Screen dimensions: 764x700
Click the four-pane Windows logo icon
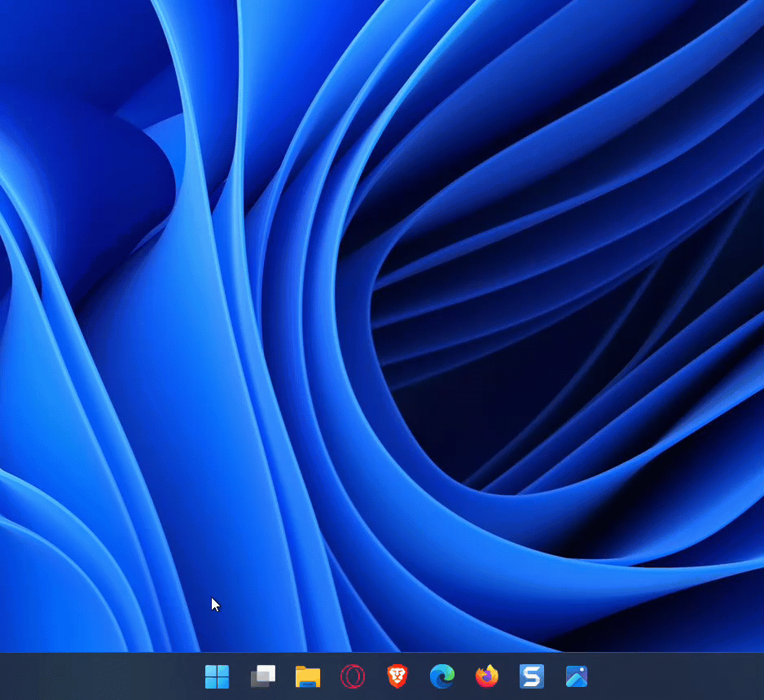(217, 676)
